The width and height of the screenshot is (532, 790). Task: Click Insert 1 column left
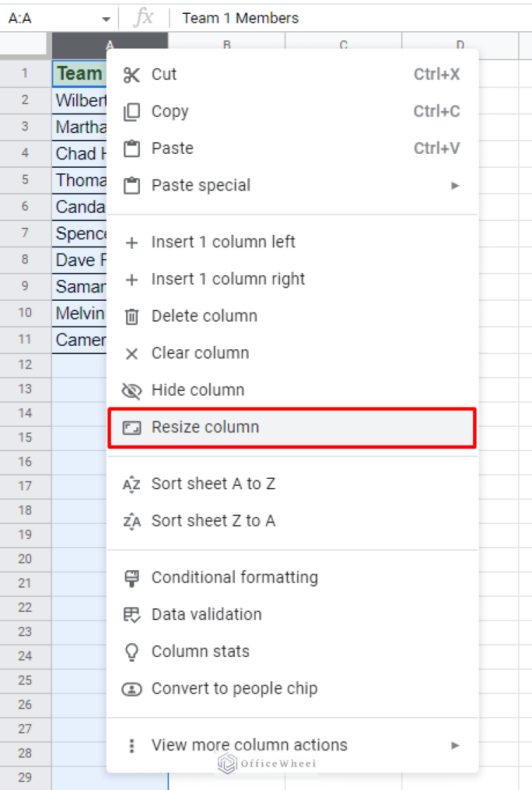223,242
